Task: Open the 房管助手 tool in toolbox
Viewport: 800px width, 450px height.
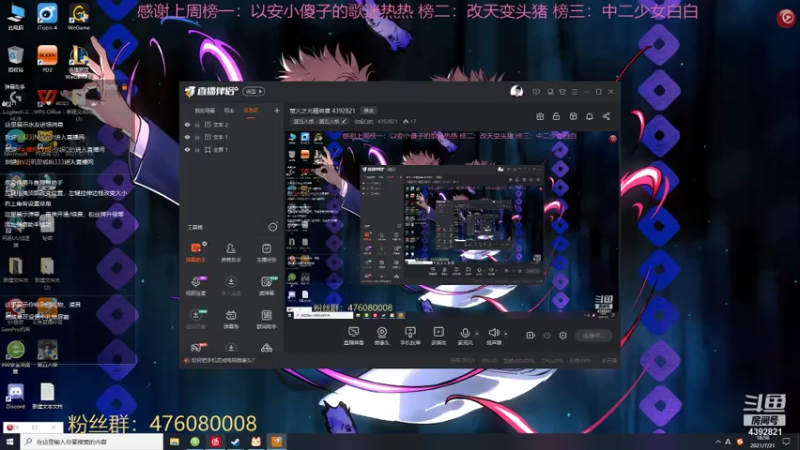Action: [x=231, y=253]
